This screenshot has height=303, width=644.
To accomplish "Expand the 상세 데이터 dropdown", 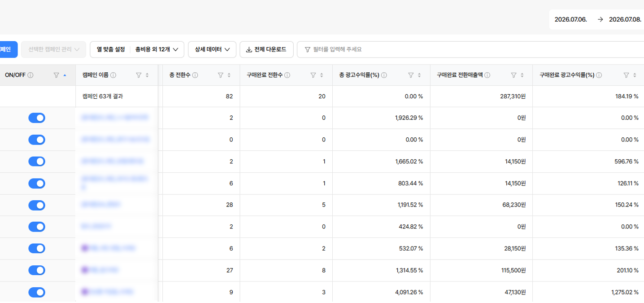I will 212,49.
